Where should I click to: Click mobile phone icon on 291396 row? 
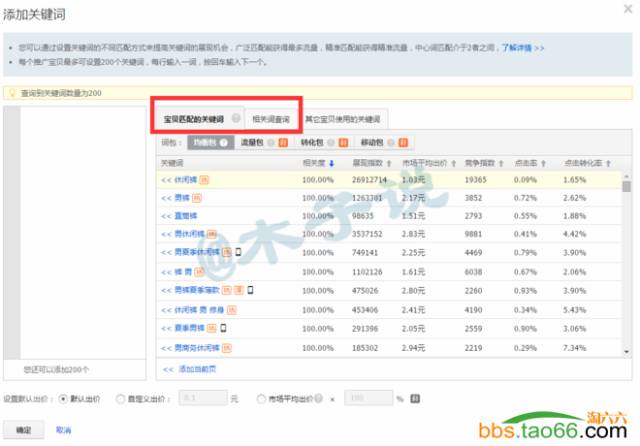coord(223,328)
